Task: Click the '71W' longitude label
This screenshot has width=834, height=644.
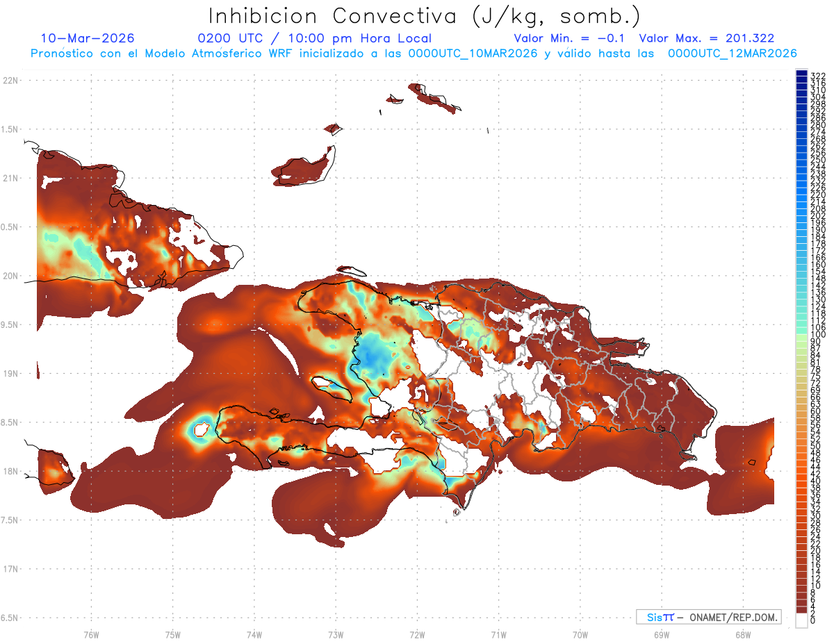Action: click(498, 634)
